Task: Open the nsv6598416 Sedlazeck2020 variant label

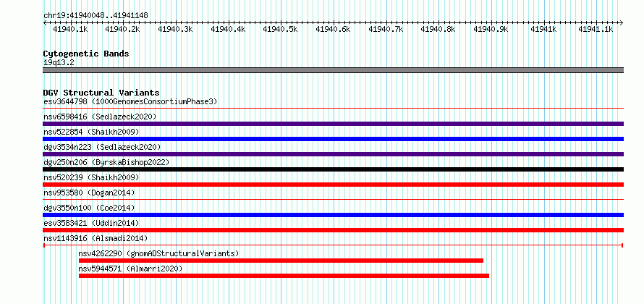Action: click(100, 117)
